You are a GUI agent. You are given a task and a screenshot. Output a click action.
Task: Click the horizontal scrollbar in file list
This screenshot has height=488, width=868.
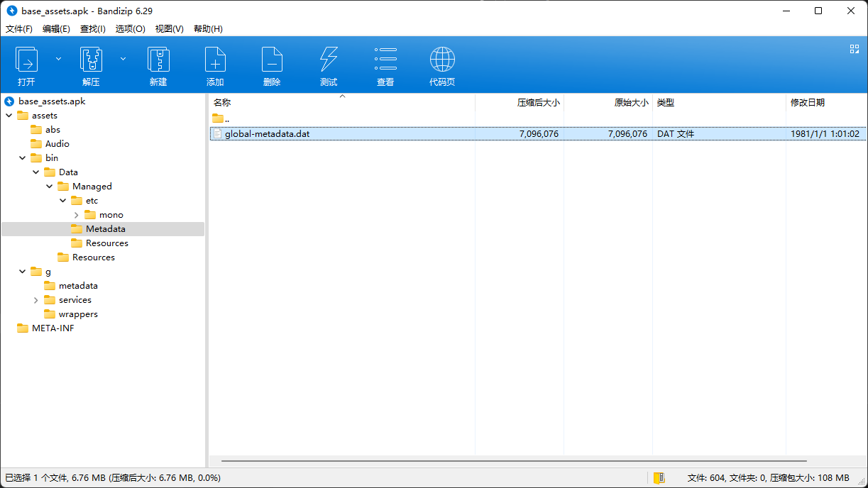tap(514, 461)
